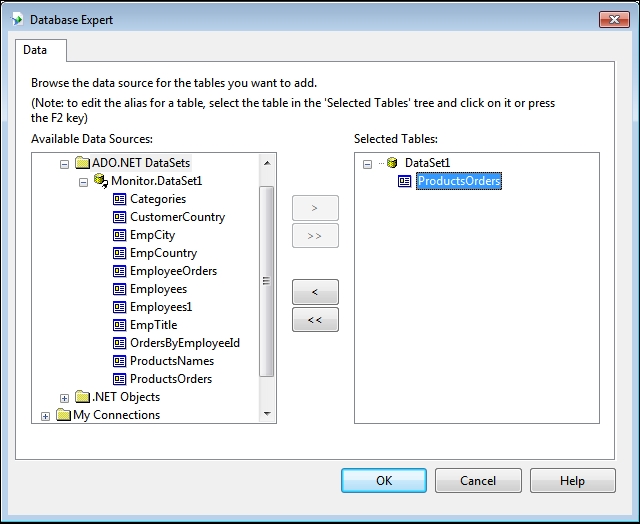Expand the .NET Objects node

[x=65, y=398]
